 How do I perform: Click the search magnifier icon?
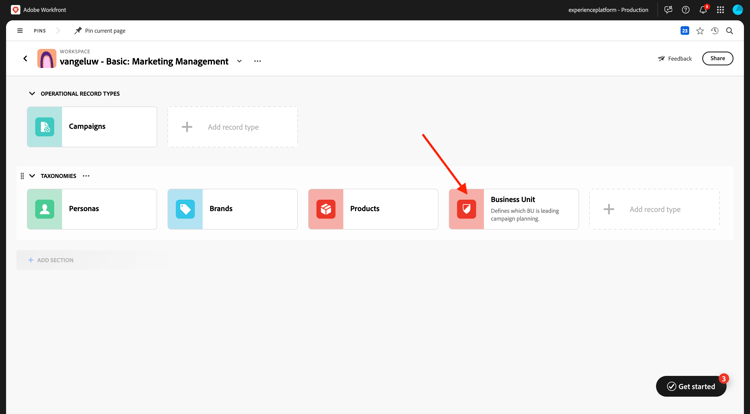coord(729,31)
